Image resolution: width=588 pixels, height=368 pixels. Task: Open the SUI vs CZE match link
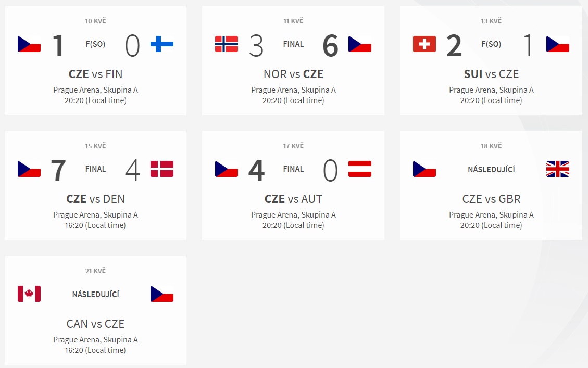pyautogui.click(x=491, y=74)
